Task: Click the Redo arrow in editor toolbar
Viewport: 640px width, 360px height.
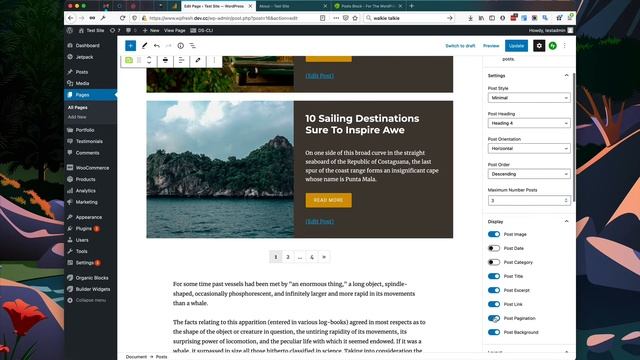Action: tap(168, 46)
